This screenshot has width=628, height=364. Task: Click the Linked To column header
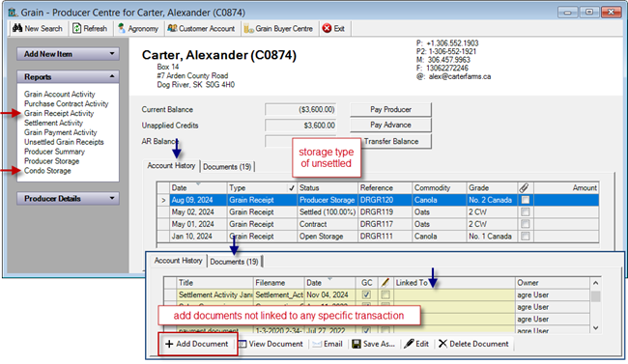[455, 283]
